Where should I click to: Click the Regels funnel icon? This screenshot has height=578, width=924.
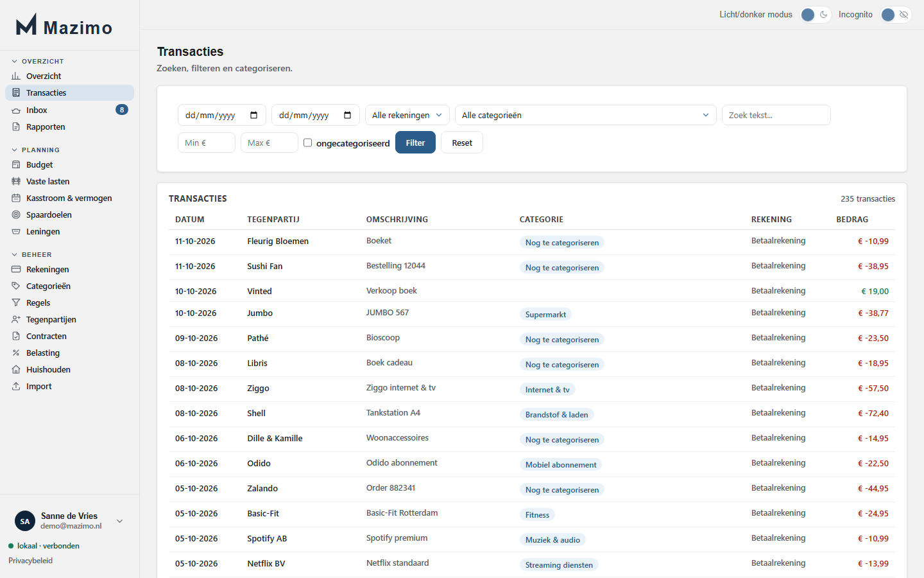16,303
